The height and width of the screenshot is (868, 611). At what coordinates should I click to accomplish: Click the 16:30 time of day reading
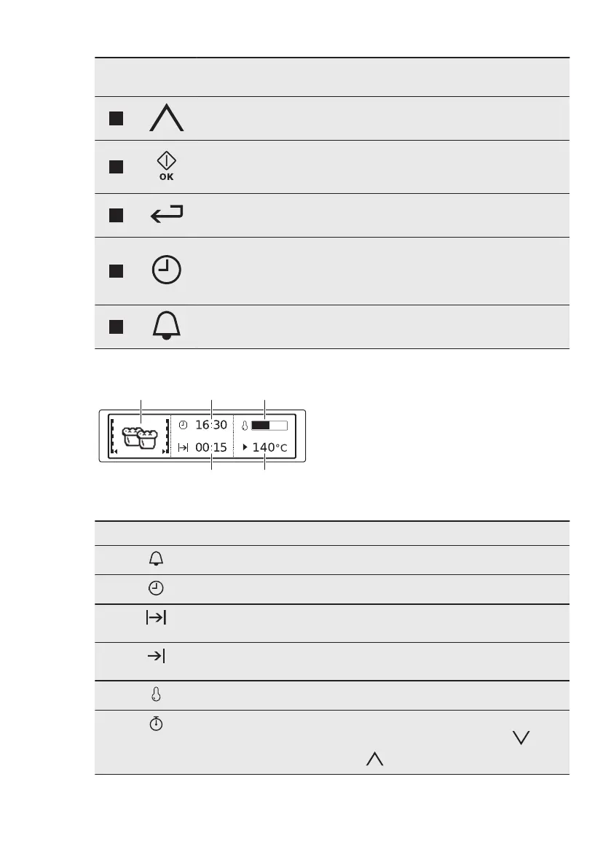[x=211, y=425]
